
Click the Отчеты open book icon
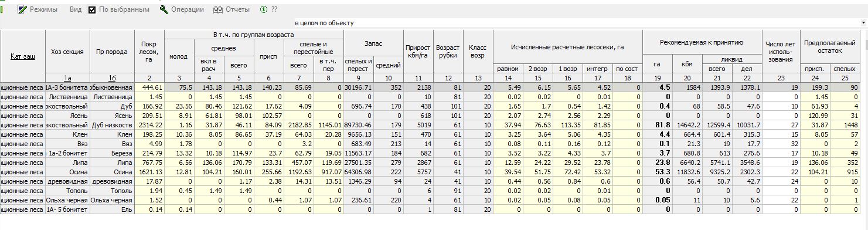[x=218, y=9]
